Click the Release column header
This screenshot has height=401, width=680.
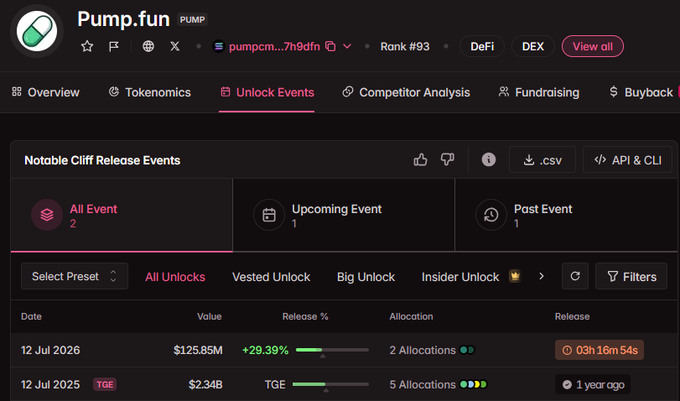click(x=572, y=316)
